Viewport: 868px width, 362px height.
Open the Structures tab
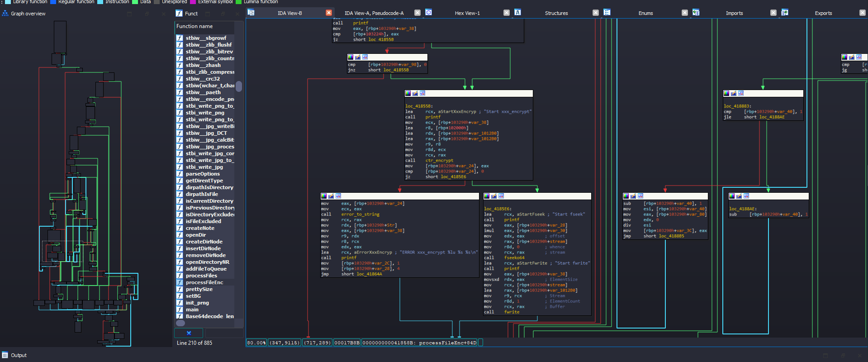(556, 13)
